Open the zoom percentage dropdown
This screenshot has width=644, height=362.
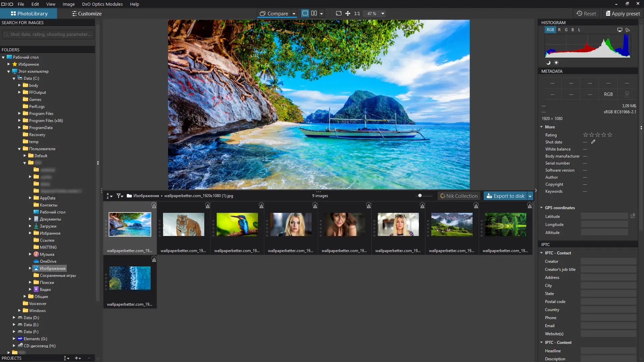(x=382, y=14)
